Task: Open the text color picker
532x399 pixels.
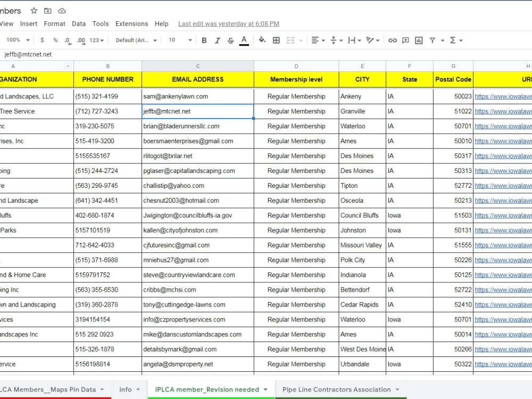Action: (x=243, y=40)
